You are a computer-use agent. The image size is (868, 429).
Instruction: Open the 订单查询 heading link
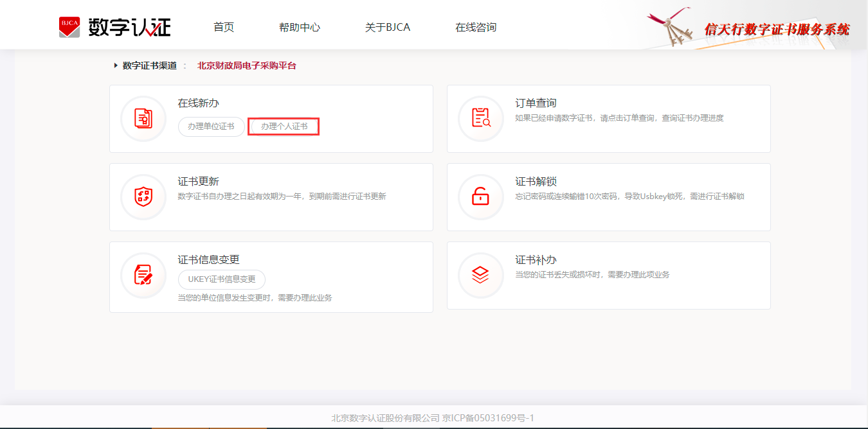pos(536,103)
